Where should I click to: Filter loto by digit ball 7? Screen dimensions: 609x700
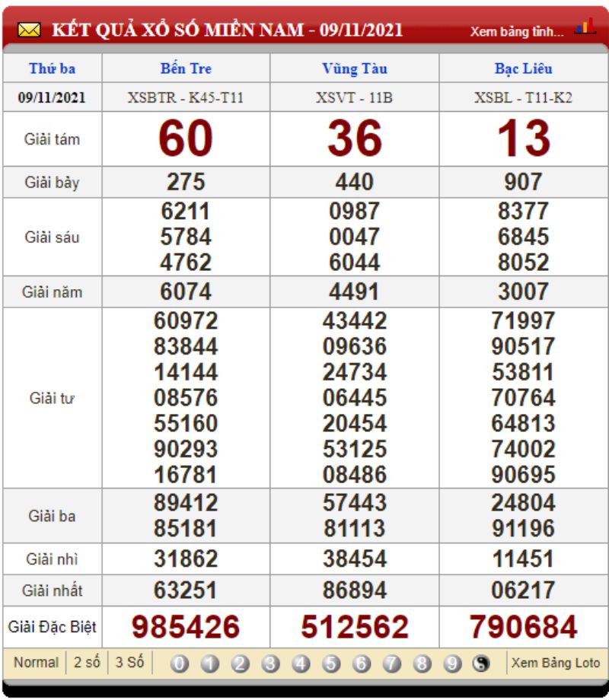(392, 663)
